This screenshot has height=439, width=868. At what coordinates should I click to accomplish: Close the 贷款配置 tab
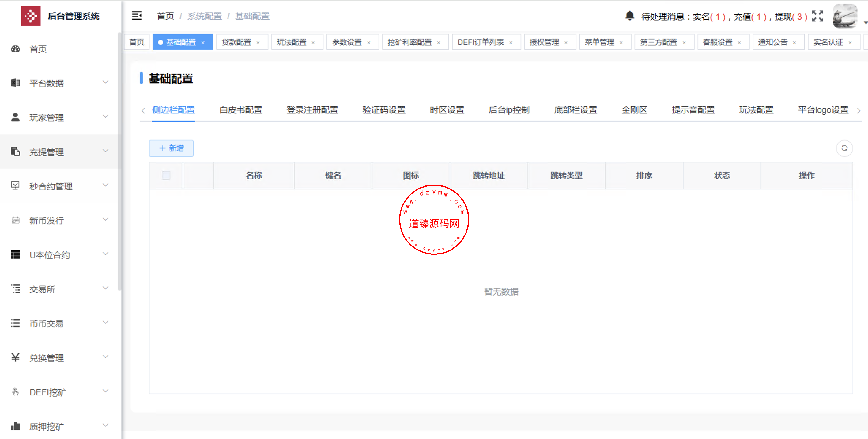(258, 43)
